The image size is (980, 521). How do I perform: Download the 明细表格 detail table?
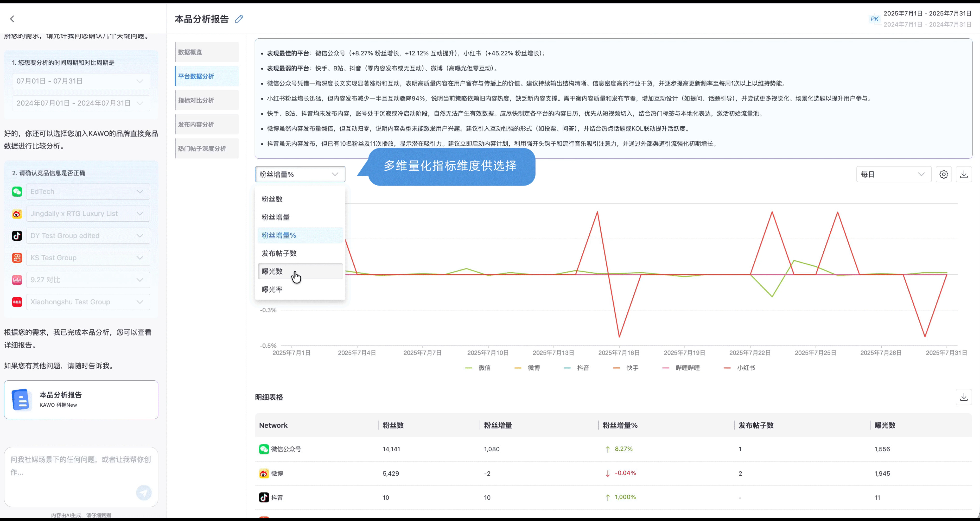[x=964, y=397]
